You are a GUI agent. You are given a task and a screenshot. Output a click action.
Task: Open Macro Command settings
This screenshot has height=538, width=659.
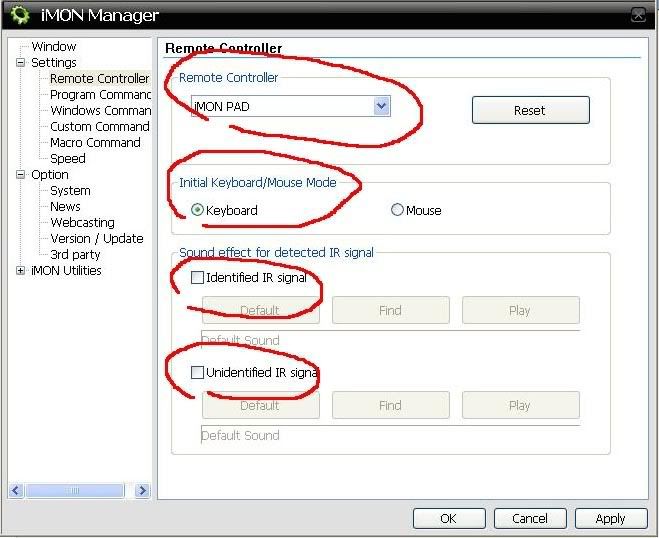95,142
